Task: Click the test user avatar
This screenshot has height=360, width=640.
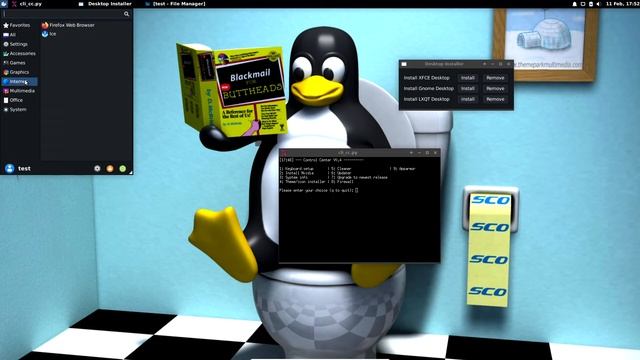Action: (10, 168)
